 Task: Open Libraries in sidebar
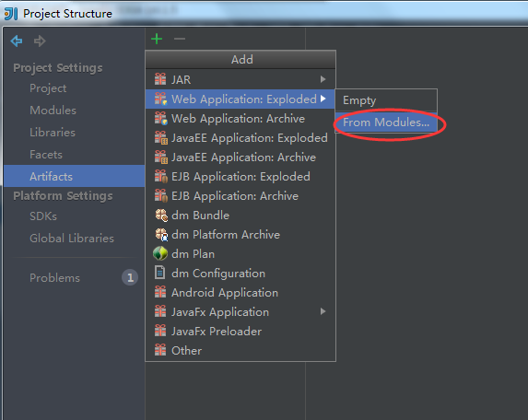pos(53,133)
